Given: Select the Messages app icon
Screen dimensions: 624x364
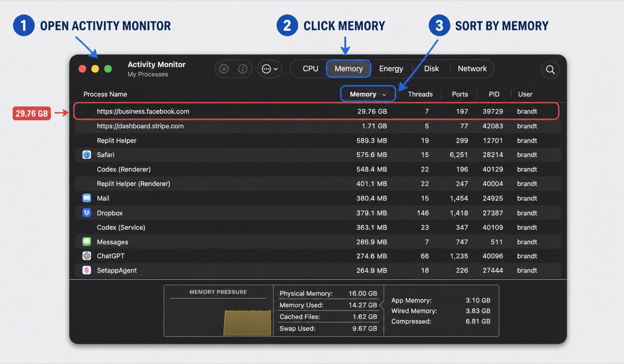Looking at the screenshot, I should (x=87, y=241).
